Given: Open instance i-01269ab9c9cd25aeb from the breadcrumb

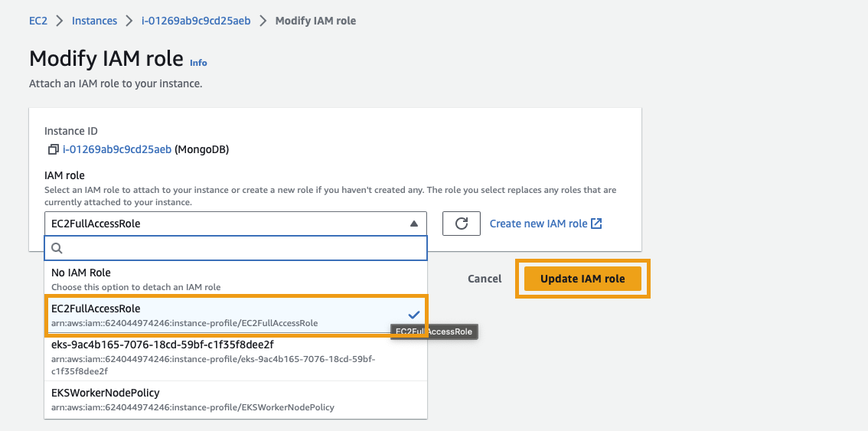Looking at the screenshot, I should [196, 21].
